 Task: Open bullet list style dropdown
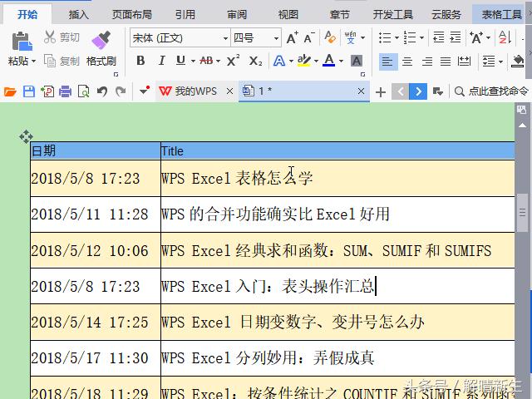pyautogui.click(x=397, y=37)
